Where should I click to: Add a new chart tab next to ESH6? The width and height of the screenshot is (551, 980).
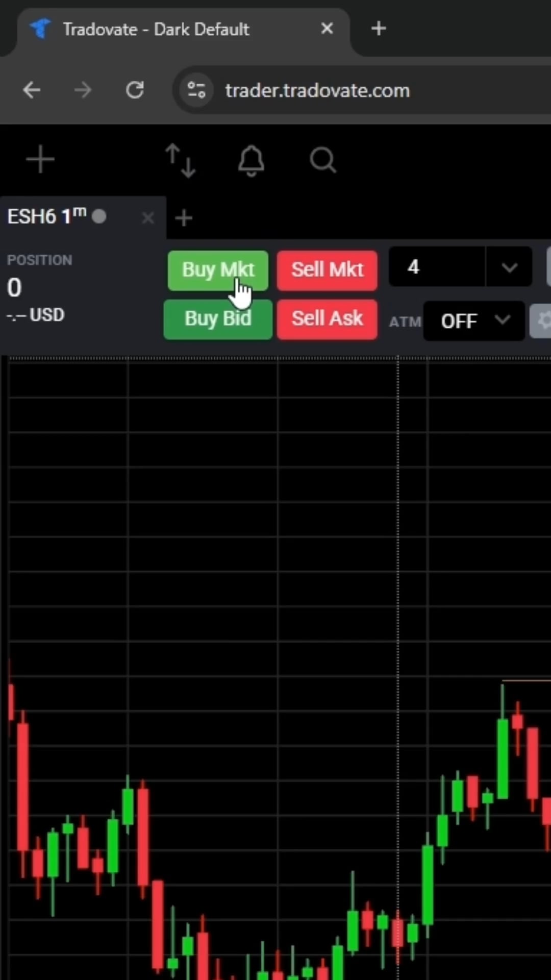[x=184, y=218]
